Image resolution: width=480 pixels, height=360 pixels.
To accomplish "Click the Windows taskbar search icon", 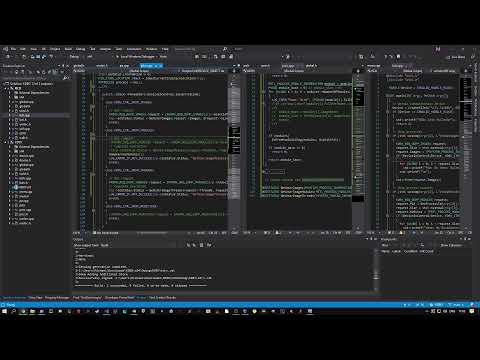I will coord(14,311).
